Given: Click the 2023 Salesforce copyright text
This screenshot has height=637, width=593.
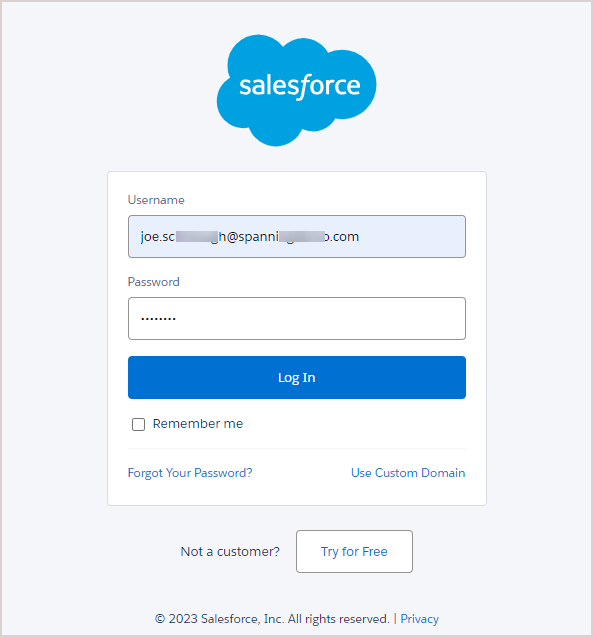Looking at the screenshot, I should point(272,619).
